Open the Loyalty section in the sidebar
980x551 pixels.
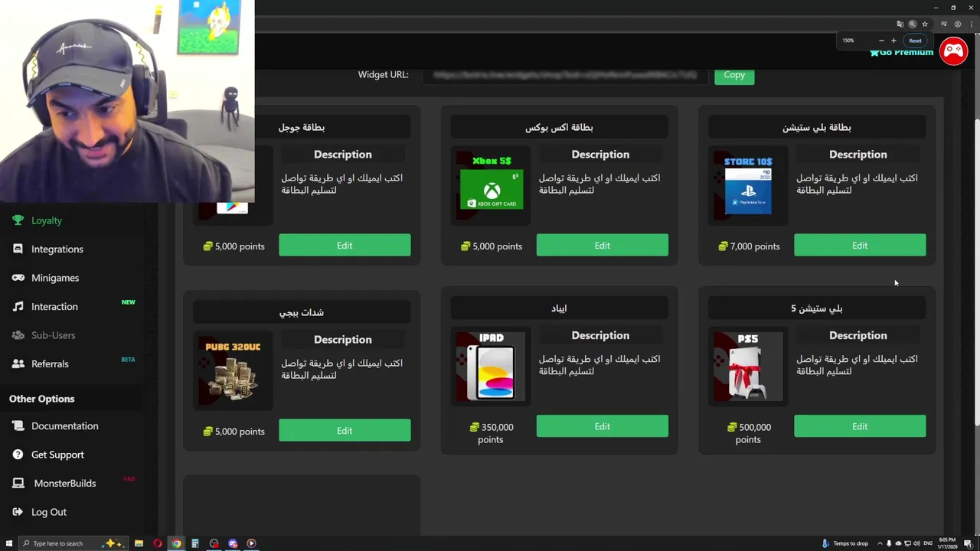pyautogui.click(x=46, y=220)
